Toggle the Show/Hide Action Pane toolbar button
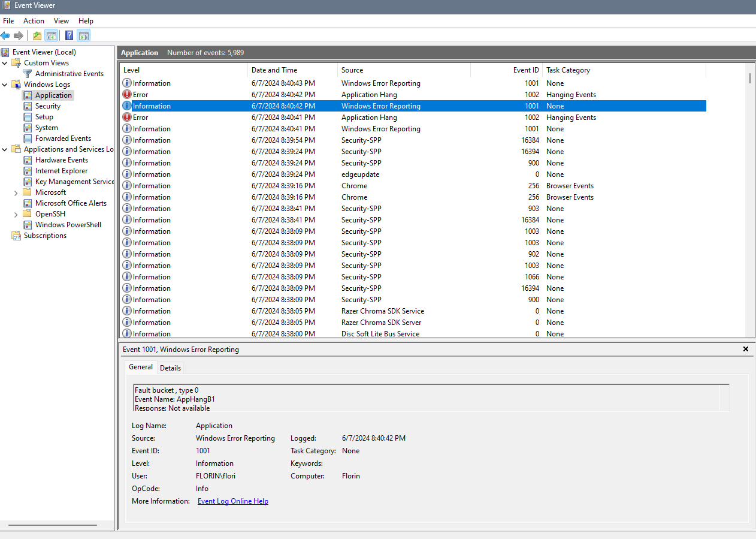This screenshot has height=539, width=756. (x=84, y=35)
